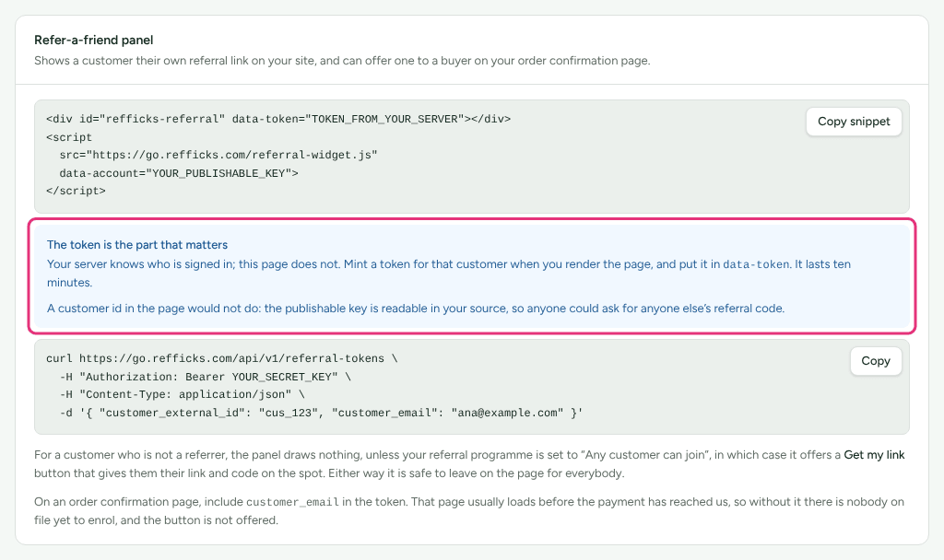Click the bold 'Get my link' text

pyautogui.click(x=874, y=455)
